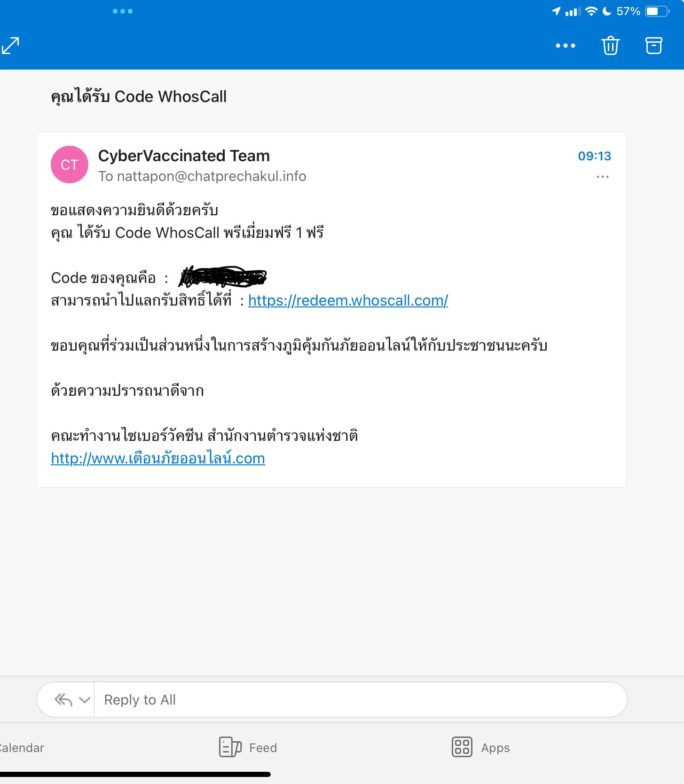Tap recipient nattapon@chatprechakul.info
The image size is (684, 784).
coord(212,176)
